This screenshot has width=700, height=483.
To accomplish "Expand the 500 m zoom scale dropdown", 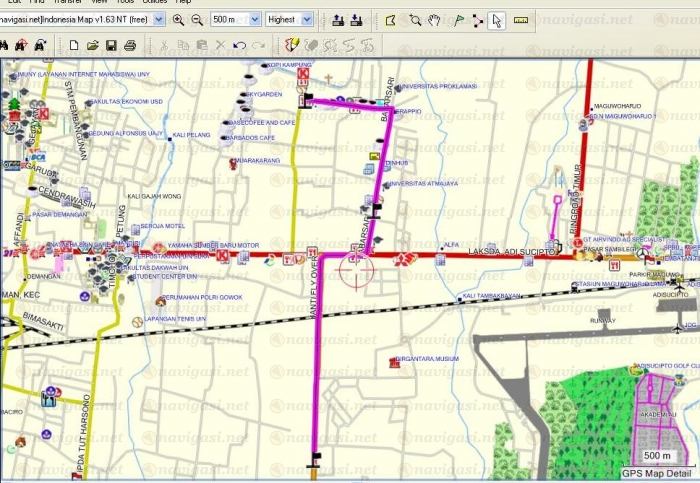I will 256,19.
